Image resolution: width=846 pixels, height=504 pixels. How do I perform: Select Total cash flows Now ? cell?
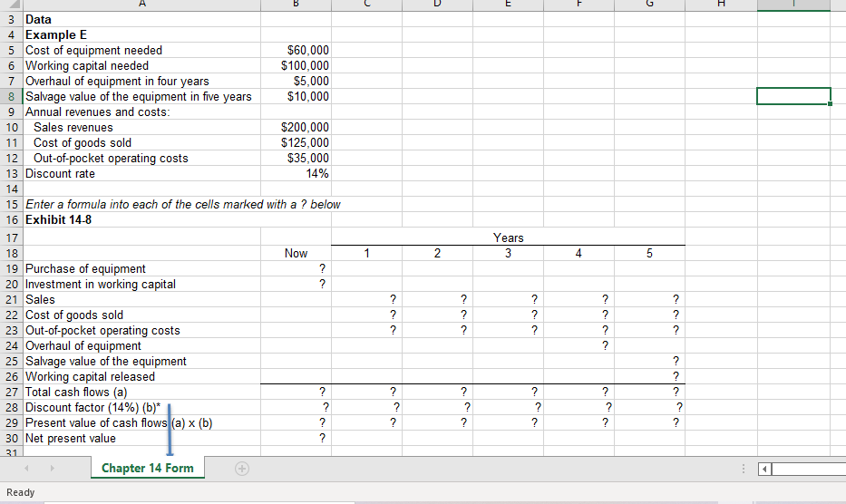coord(296,393)
